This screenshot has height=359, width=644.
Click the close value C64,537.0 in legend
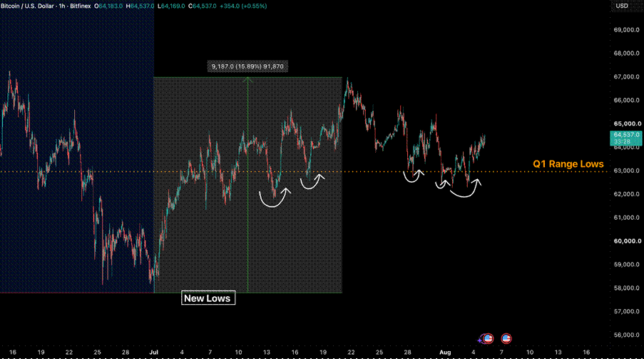pyautogui.click(x=202, y=6)
